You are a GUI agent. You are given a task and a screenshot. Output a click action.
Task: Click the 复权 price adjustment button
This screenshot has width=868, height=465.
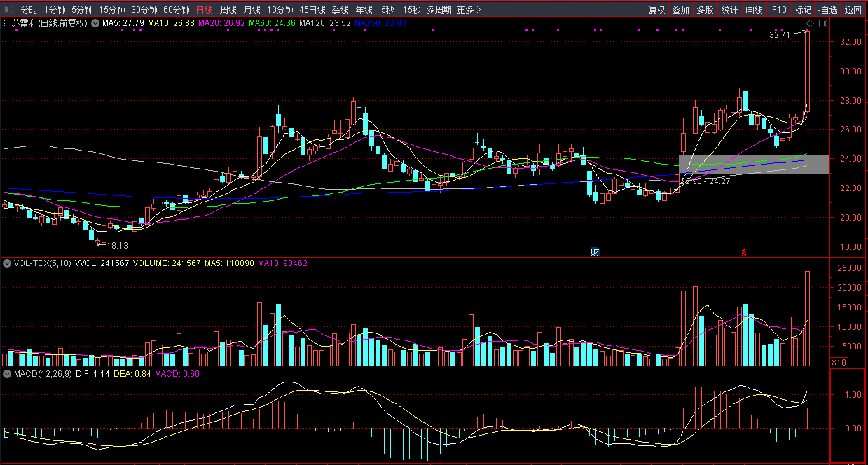pos(656,10)
